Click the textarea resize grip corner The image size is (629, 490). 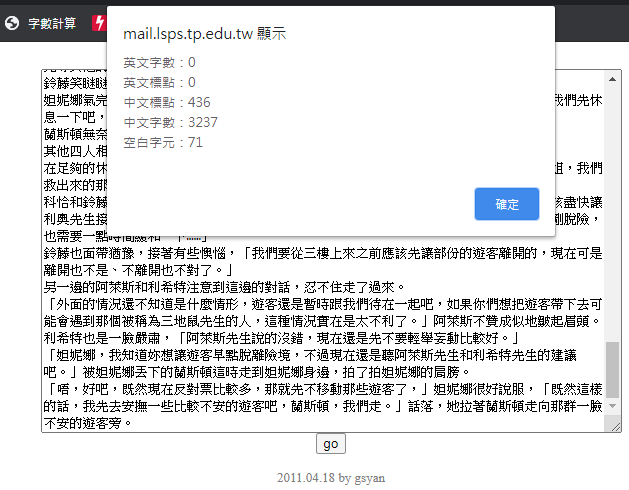pos(615,426)
